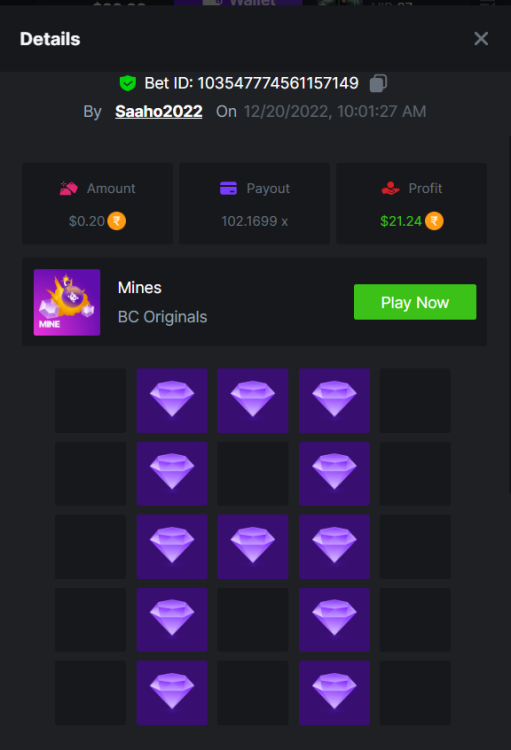The width and height of the screenshot is (511, 750).
Task: Click the Mines game title
Action: pos(140,287)
